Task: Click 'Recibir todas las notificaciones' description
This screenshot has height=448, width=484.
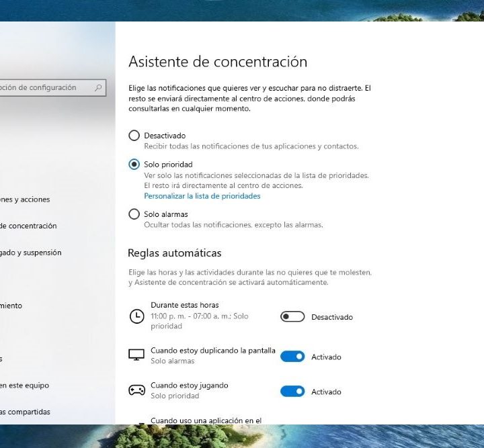Action: click(x=251, y=146)
